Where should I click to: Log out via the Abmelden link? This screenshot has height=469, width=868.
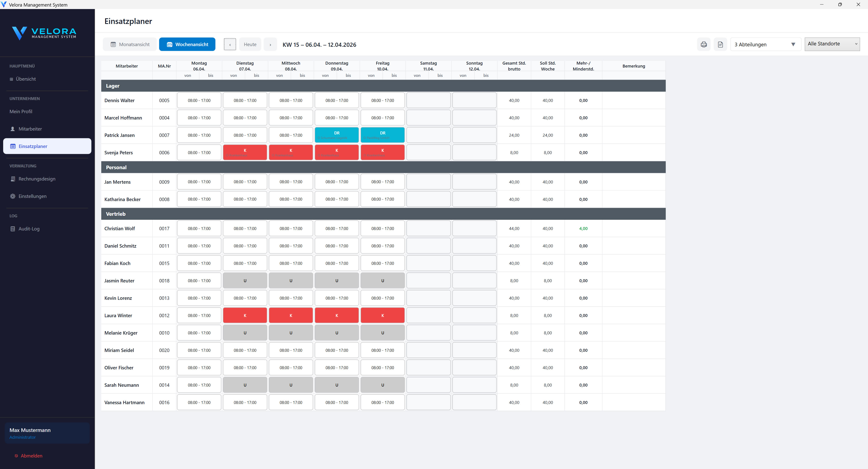click(x=31, y=455)
